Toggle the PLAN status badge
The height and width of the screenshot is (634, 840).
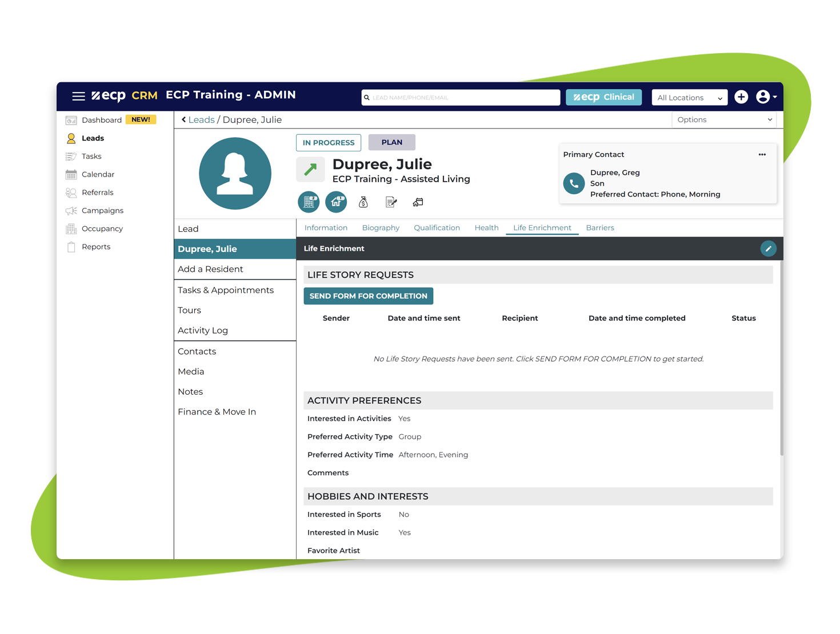pyautogui.click(x=391, y=142)
